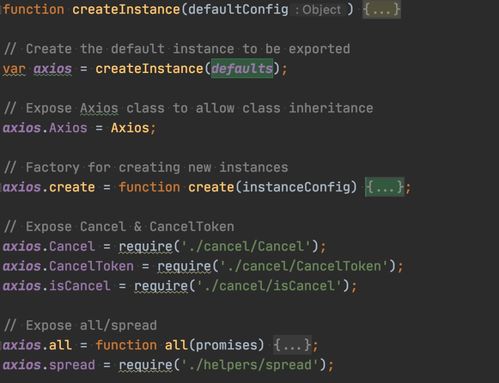Image resolution: width=499 pixels, height=383 pixels.
Task: Click the createInstance function name in declaration
Action: click(x=126, y=10)
